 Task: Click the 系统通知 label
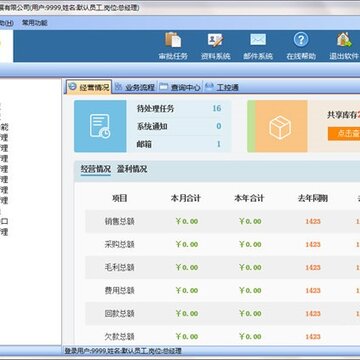[152, 127]
